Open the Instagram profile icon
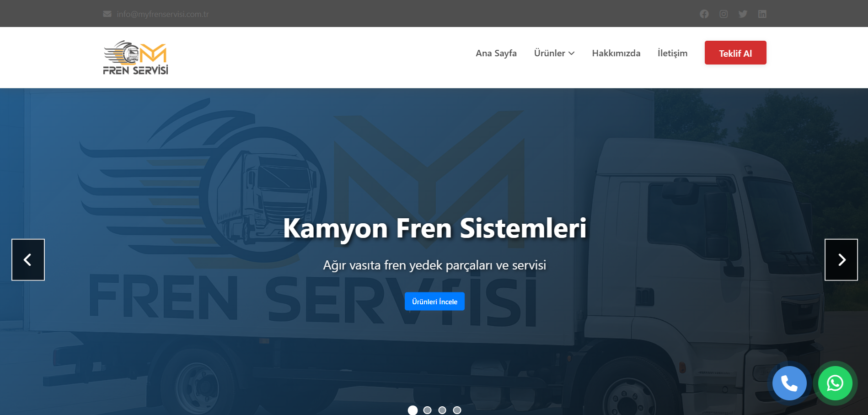Viewport: 868px width, 415px height. [x=723, y=14]
